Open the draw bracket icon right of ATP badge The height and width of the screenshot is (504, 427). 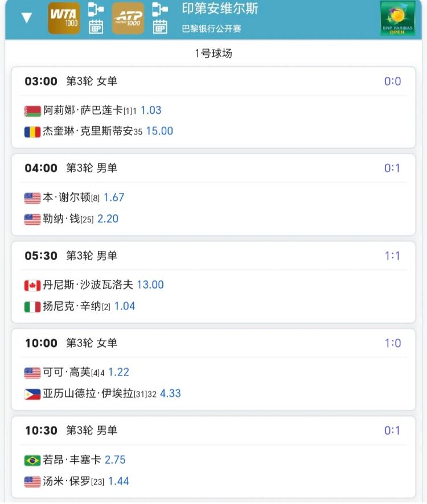[x=160, y=9]
